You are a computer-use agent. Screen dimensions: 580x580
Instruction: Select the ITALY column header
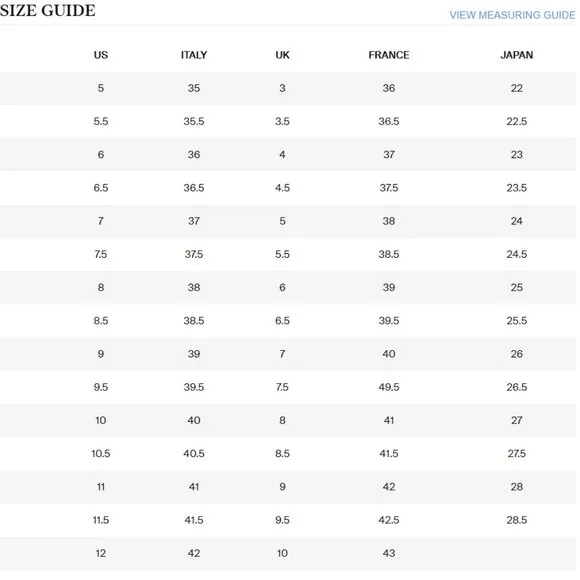pos(194,55)
